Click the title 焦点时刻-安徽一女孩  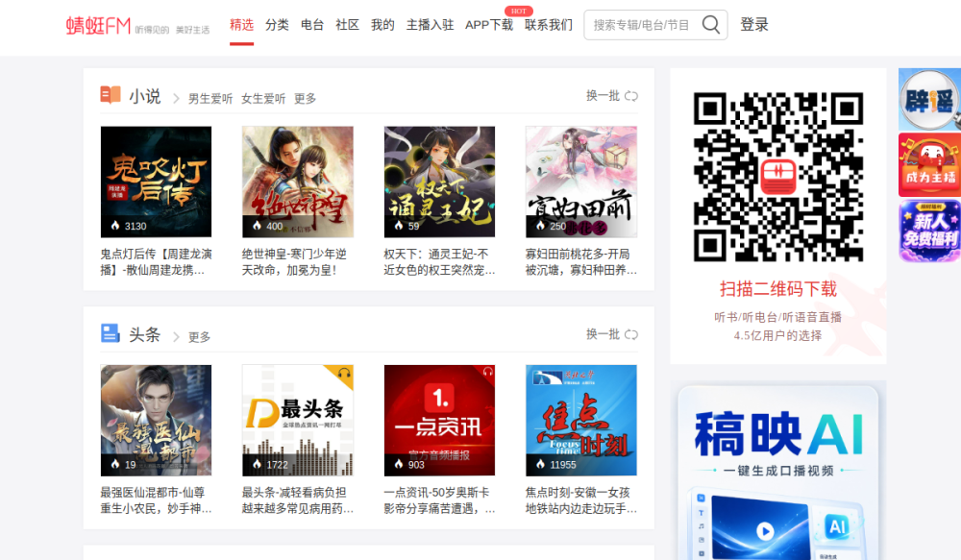coord(581,500)
